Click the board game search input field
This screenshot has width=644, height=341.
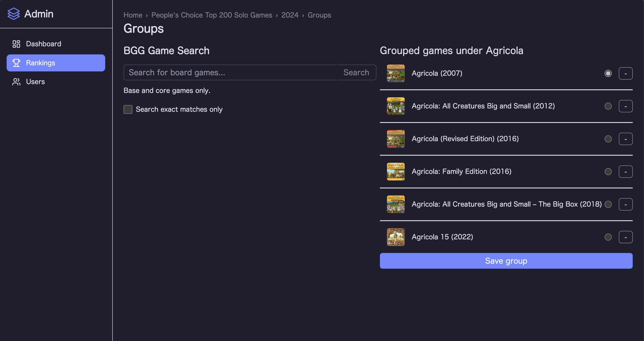tap(230, 72)
